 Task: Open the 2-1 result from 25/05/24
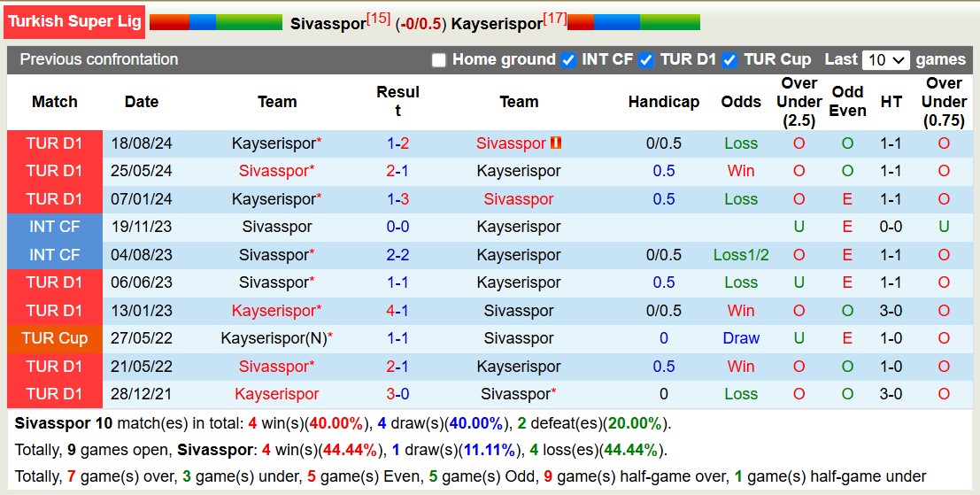pos(397,171)
